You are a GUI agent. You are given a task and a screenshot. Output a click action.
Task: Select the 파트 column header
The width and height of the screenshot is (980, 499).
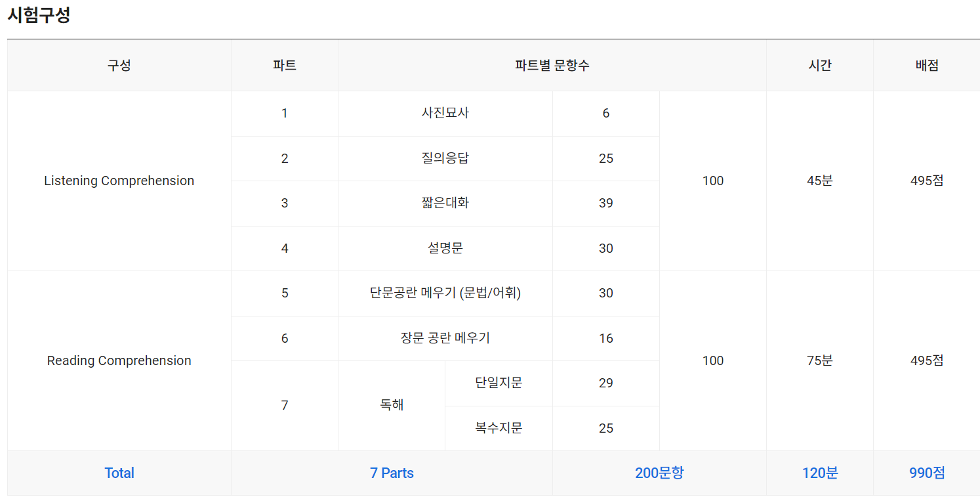click(x=285, y=66)
